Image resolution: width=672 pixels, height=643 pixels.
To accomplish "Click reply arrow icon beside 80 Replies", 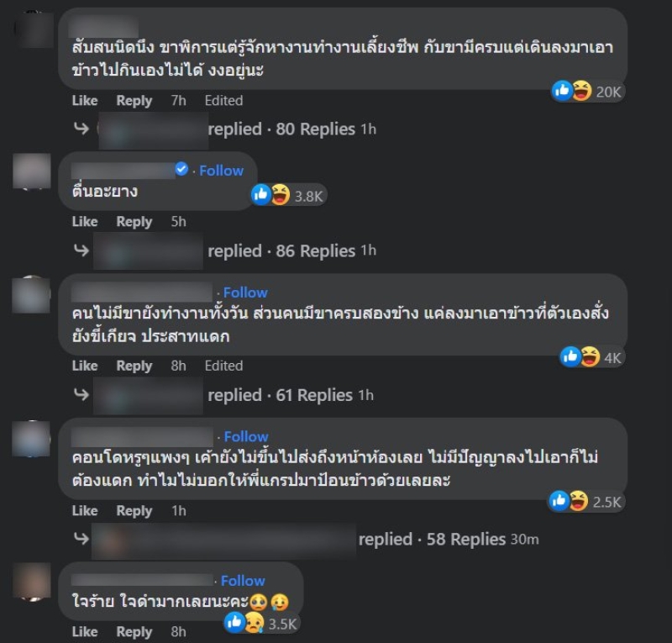I will pos(81,129).
